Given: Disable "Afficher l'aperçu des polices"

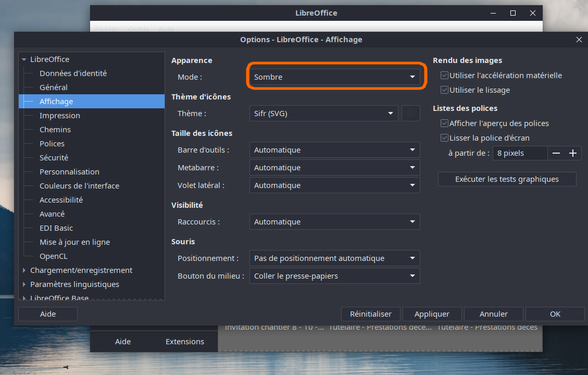Looking at the screenshot, I should (x=444, y=123).
